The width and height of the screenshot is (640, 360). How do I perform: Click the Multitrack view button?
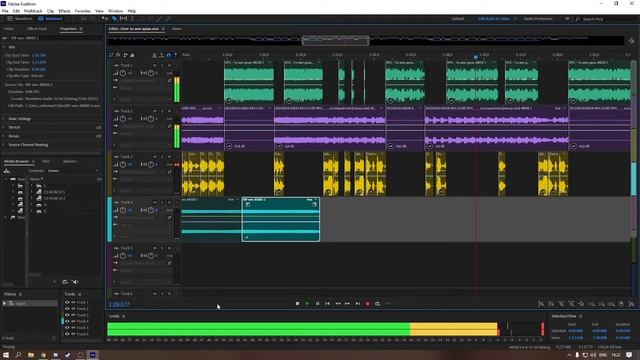coord(50,19)
